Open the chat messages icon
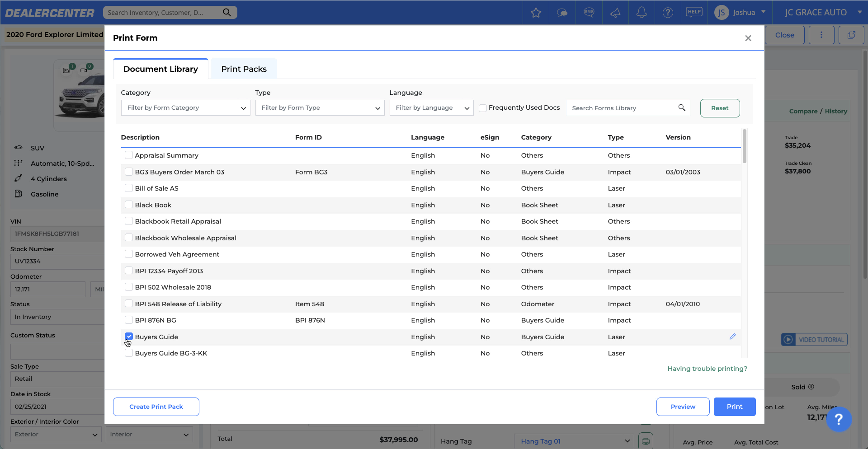The height and width of the screenshot is (449, 868). pos(562,13)
